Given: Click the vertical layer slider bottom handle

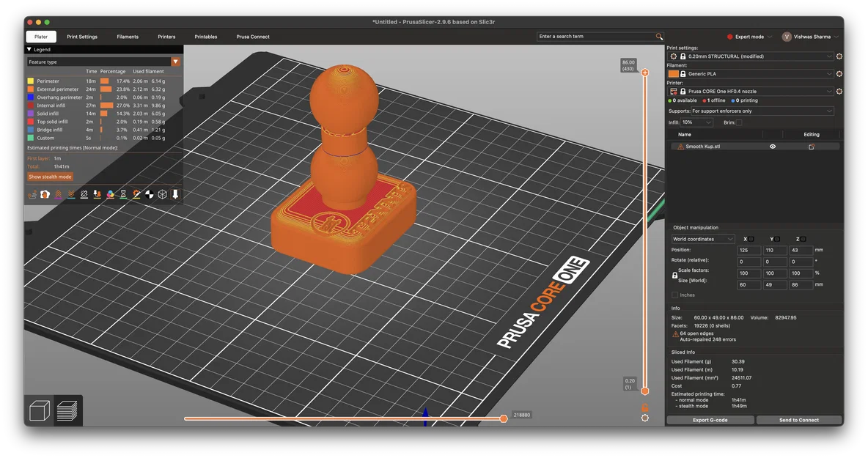Looking at the screenshot, I should [x=645, y=391].
